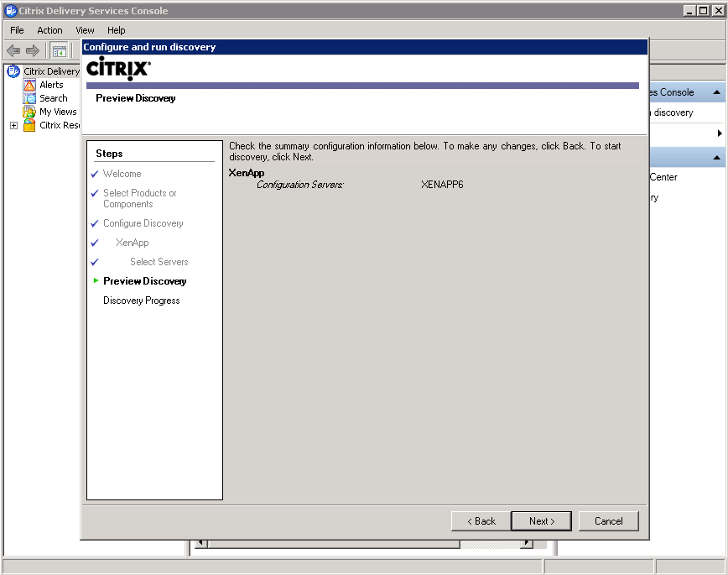Select the Welcome step

[122, 174]
